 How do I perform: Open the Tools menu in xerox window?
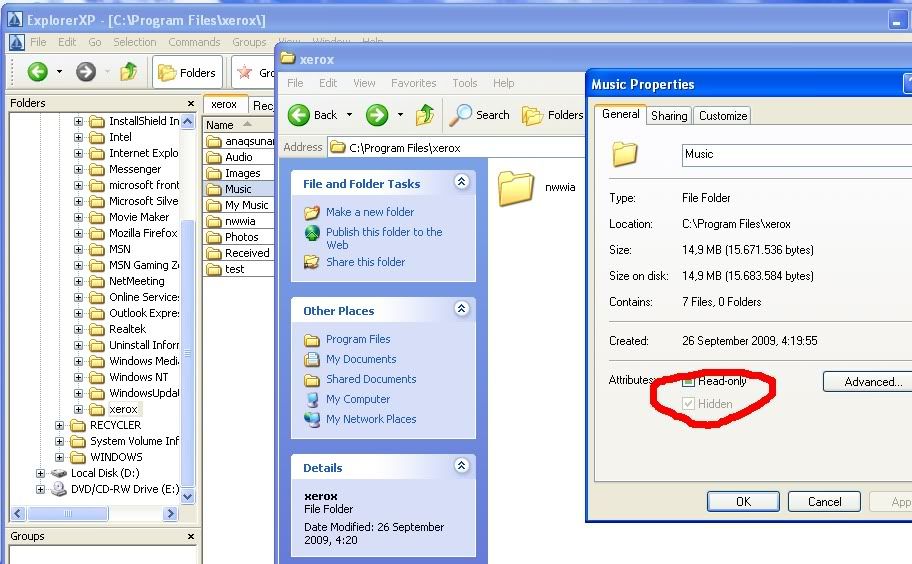(x=464, y=83)
